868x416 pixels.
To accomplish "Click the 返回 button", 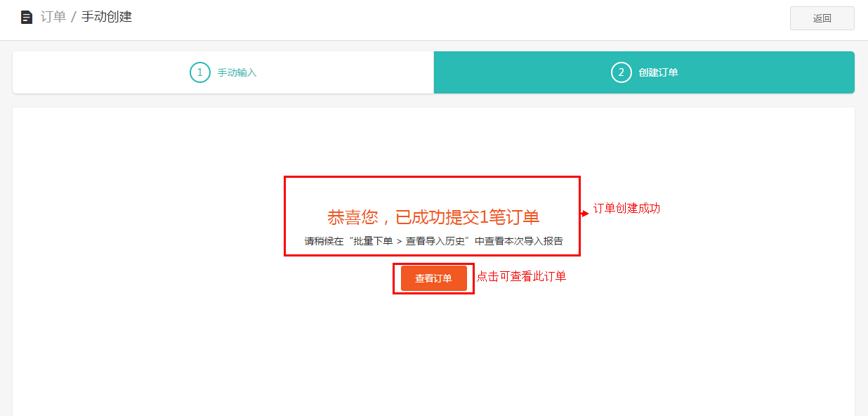I will (x=822, y=18).
